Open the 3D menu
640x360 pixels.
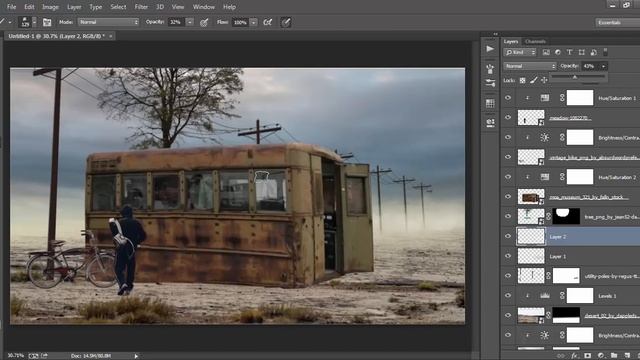160,7
